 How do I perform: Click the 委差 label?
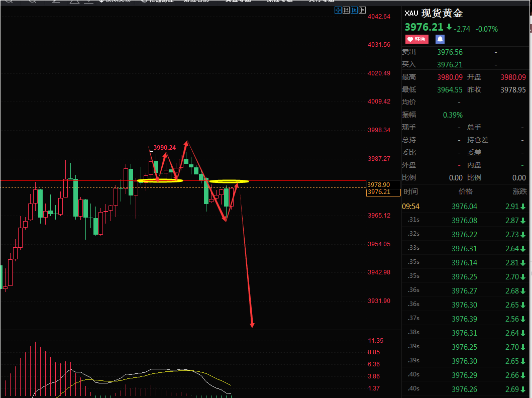[474, 153]
